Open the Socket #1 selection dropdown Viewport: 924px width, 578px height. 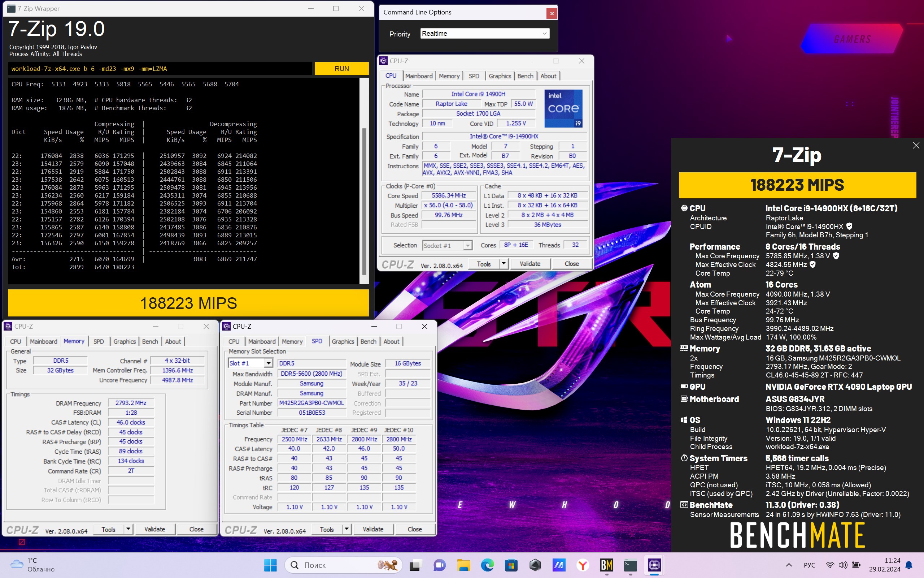pyautogui.click(x=447, y=245)
